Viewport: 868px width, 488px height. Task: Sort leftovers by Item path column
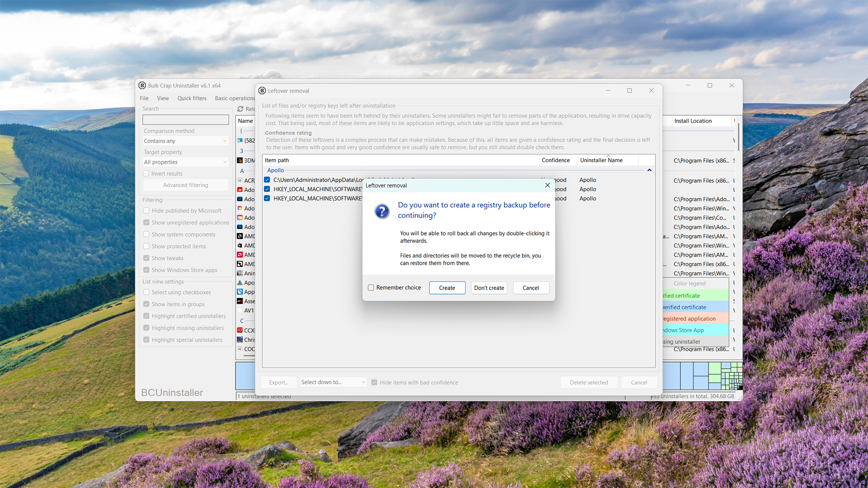click(401, 160)
